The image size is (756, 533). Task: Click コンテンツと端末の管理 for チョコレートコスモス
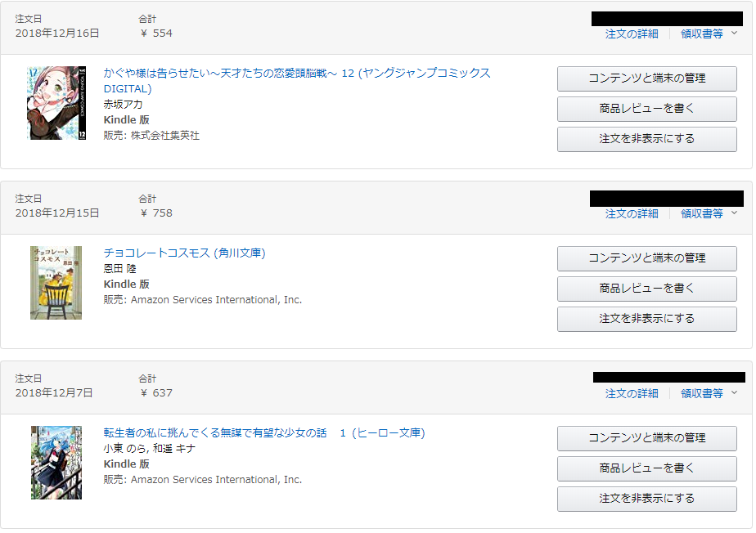pyautogui.click(x=646, y=258)
